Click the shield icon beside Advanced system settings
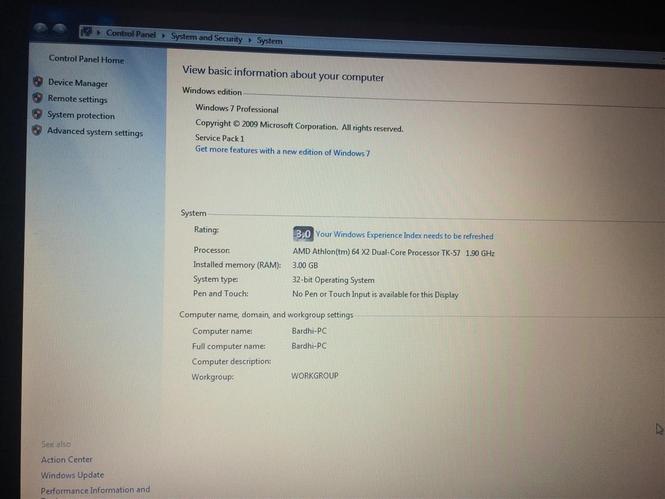The height and width of the screenshot is (499, 665). tap(37, 130)
